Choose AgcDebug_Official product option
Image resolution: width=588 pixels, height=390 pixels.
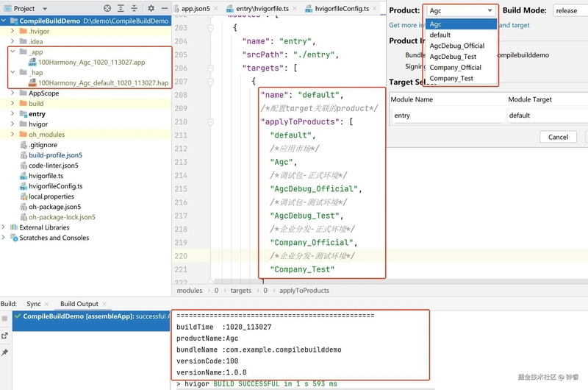pyautogui.click(x=461, y=46)
